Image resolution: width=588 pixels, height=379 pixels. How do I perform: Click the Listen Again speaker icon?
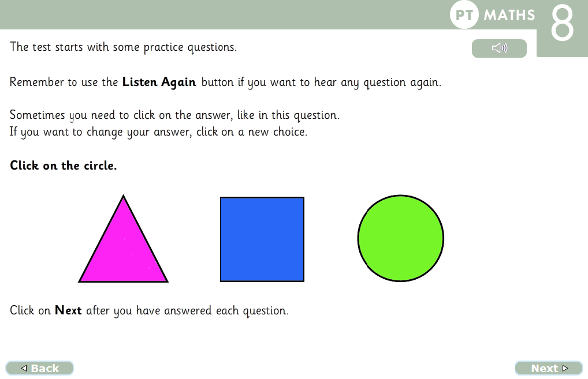499,48
